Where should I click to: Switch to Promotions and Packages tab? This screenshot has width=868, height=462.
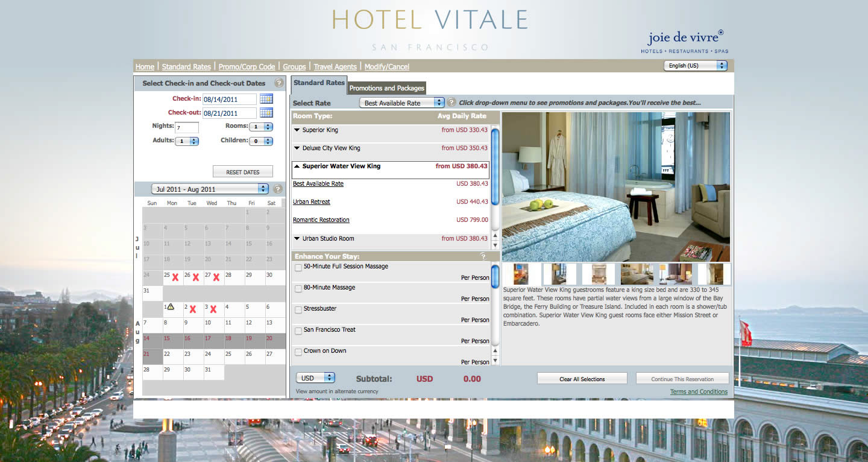387,88
